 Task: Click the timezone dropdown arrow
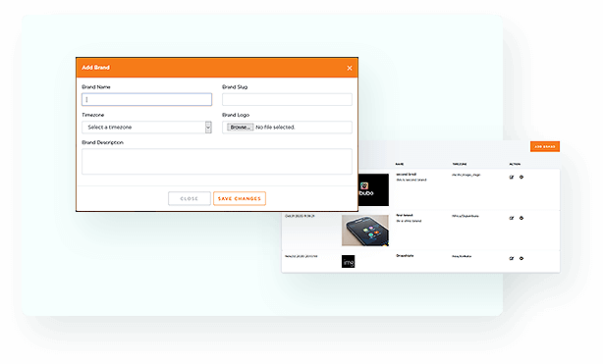[x=208, y=128]
